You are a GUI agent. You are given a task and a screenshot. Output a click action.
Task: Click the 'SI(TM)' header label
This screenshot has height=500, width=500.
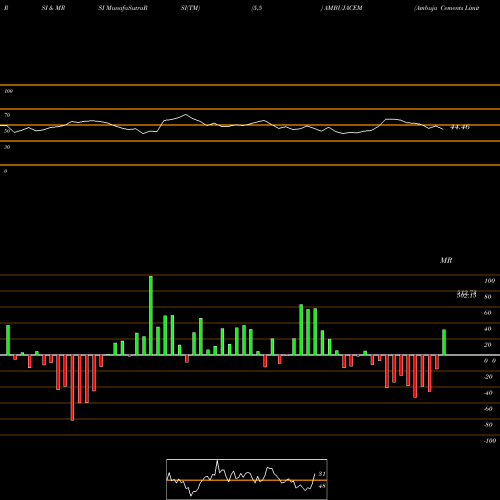[190, 8]
